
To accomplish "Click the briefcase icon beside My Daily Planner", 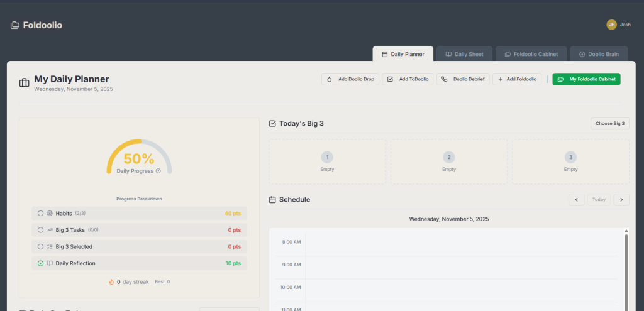I will pyautogui.click(x=25, y=83).
